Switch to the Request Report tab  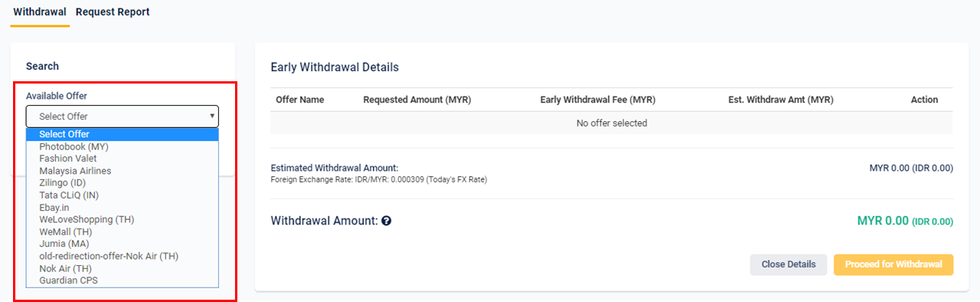[113, 12]
